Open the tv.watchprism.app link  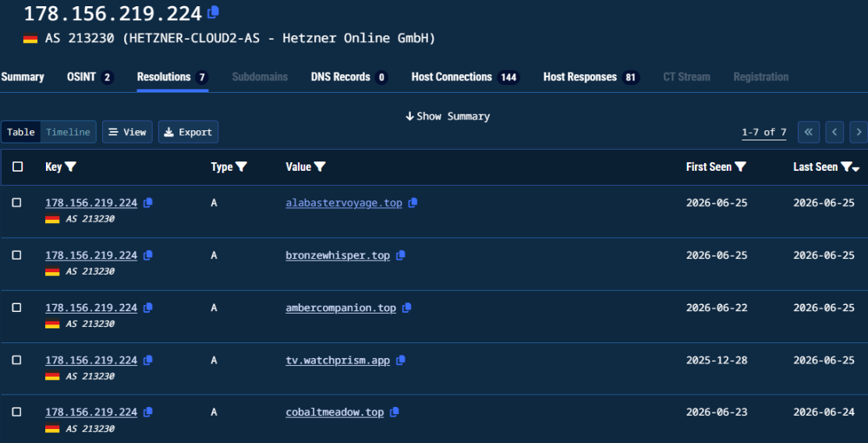[338, 360]
